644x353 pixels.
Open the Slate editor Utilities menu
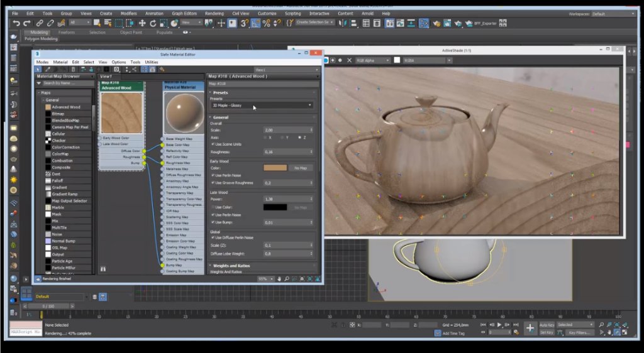coord(151,62)
